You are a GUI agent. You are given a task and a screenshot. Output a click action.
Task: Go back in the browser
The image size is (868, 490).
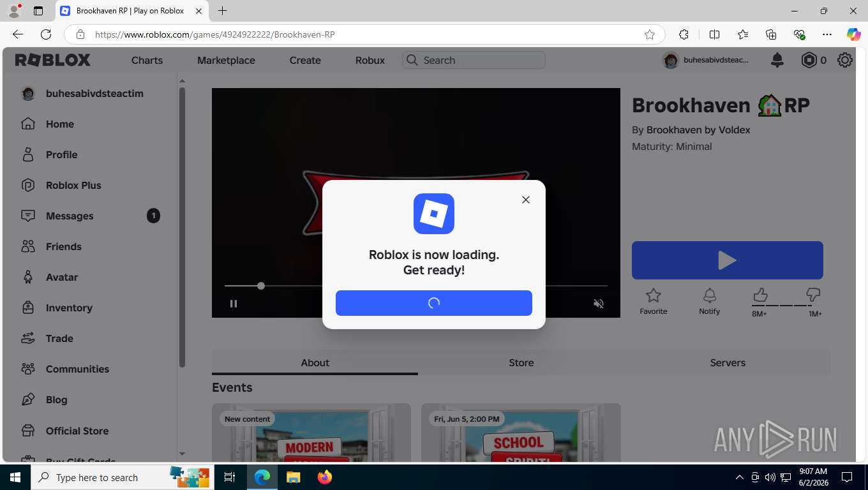tap(18, 34)
